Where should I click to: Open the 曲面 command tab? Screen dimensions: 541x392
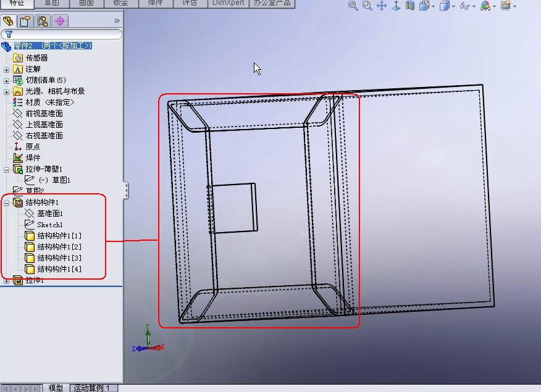pos(86,3)
